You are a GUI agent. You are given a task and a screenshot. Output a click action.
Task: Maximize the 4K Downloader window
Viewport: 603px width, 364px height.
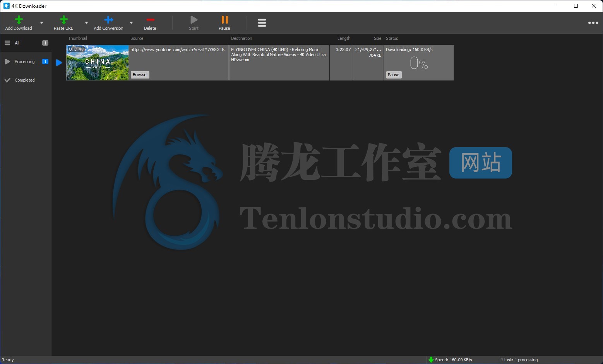[576, 6]
